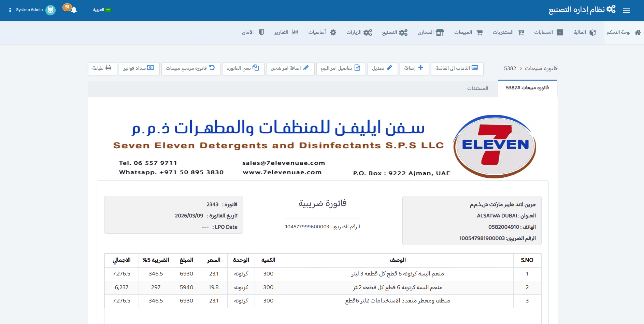Viewport: 644px width, 324px height.
Task: Click الاجمالي total column header
Action: (x=121, y=260)
